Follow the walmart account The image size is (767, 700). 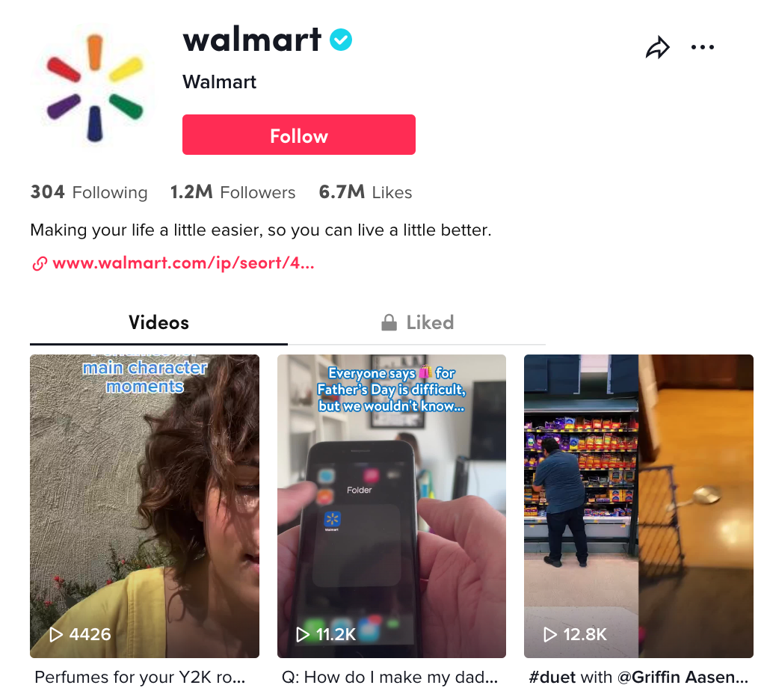coord(299,135)
